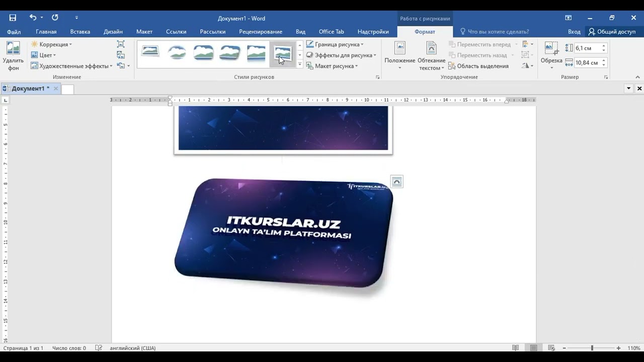Click the Reset Picture icon
The height and width of the screenshot is (362, 644).
tap(121, 66)
